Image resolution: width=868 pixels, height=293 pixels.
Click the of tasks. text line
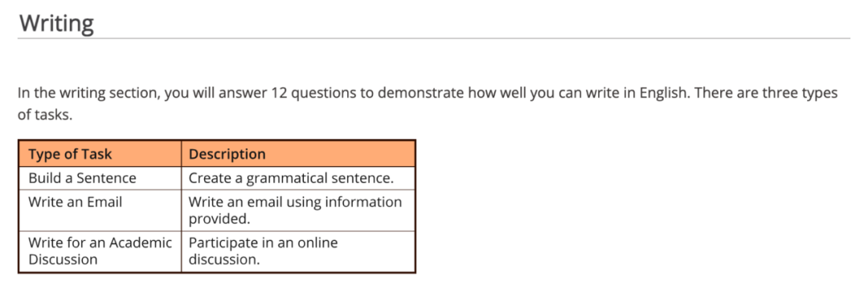[45, 116]
